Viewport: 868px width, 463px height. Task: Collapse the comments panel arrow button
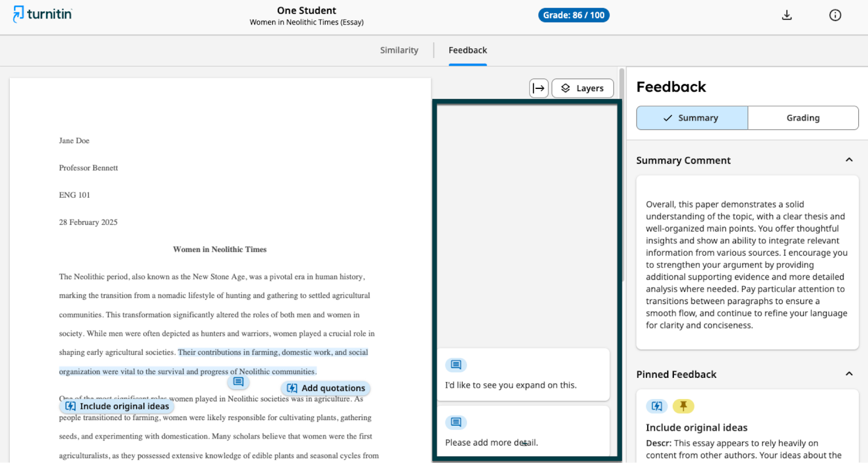point(539,88)
